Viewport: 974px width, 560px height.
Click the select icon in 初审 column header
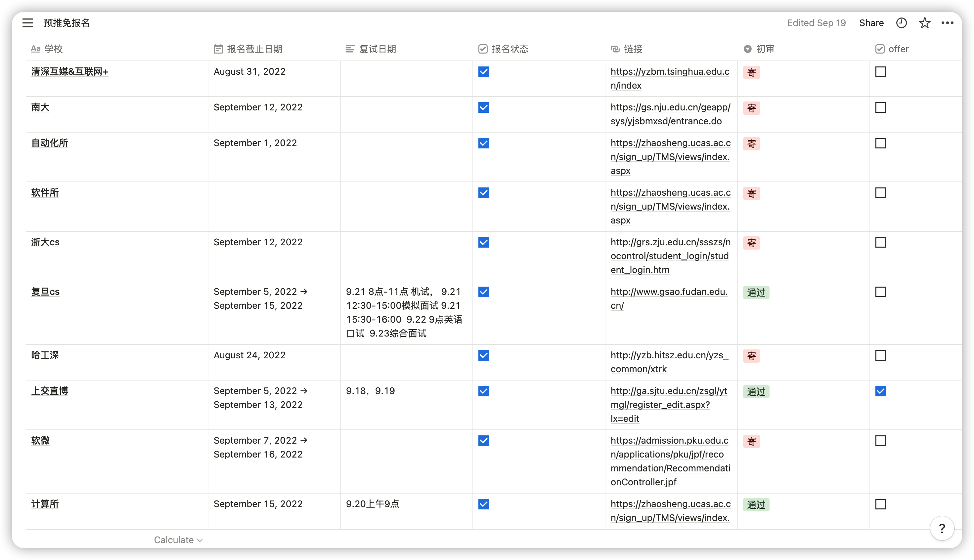click(x=747, y=49)
